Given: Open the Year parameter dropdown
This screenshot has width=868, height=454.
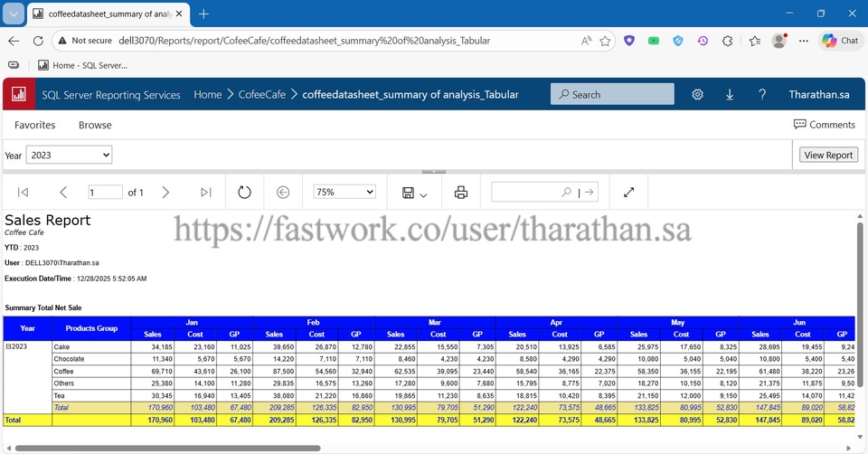Looking at the screenshot, I should pos(69,156).
